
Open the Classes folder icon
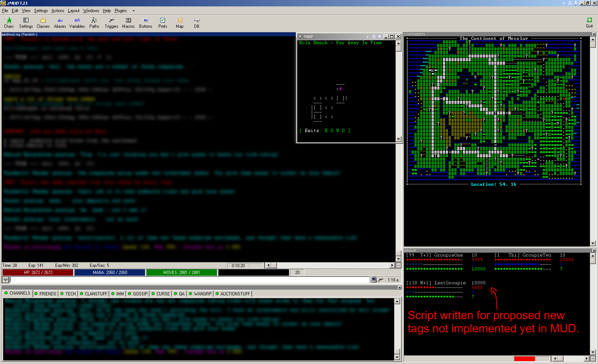tap(43, 23)
